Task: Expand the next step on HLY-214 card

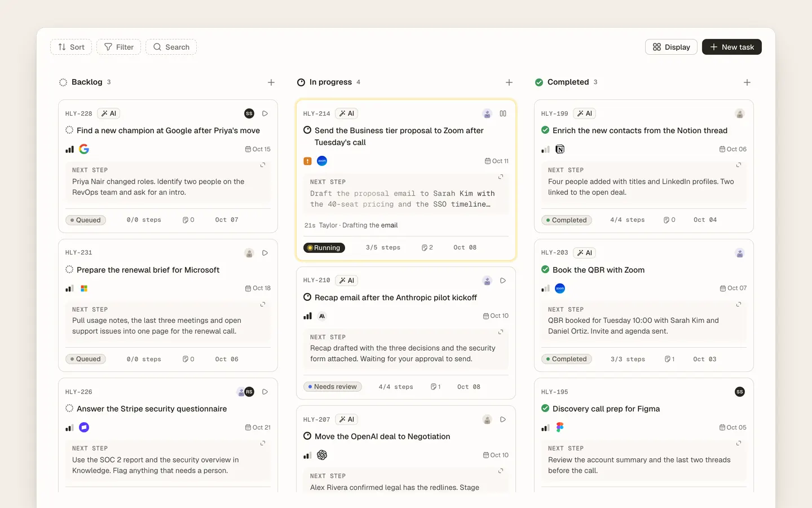Action: [x=501, y=177]
